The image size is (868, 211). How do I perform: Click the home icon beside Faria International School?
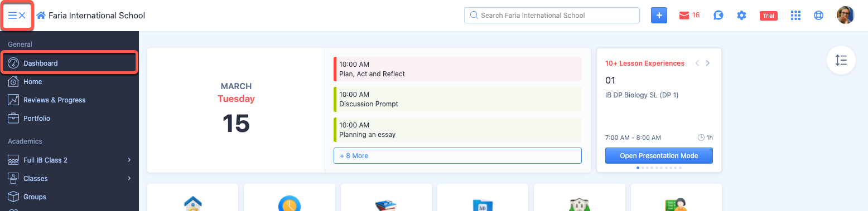pyautogui.click(x=41, y=16)
